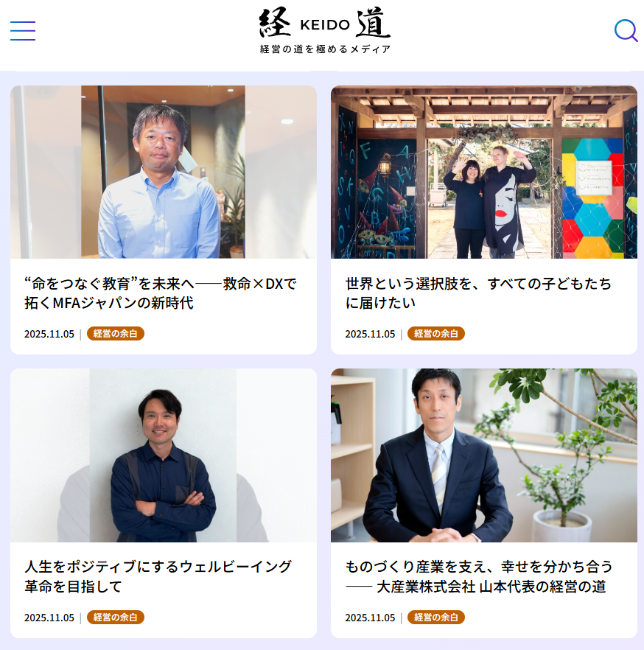Click the 2025.11.05 date under 大産業 article

(x=370, y=618)
